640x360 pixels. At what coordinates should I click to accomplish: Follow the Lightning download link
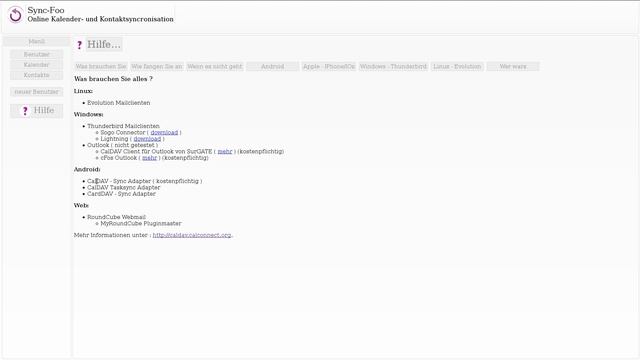coord(147,139)
